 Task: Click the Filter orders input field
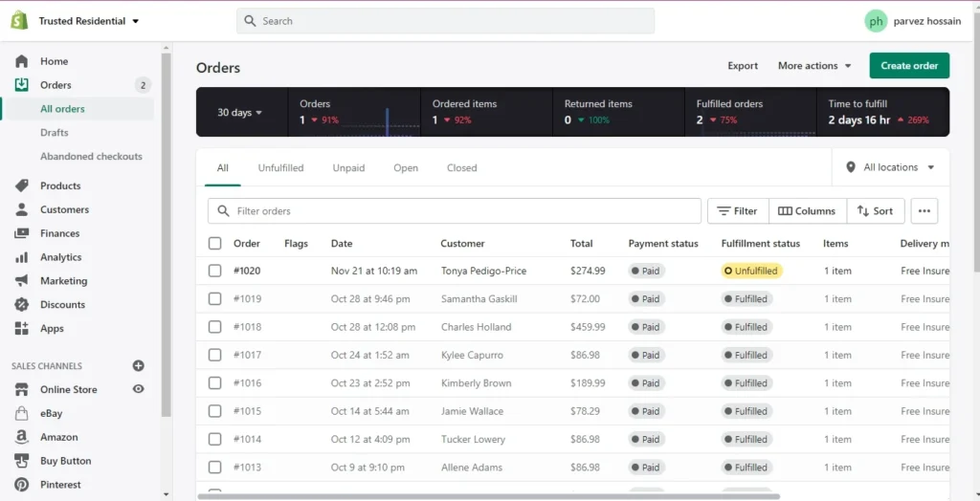pyautogui.click(x=459, y=211)
